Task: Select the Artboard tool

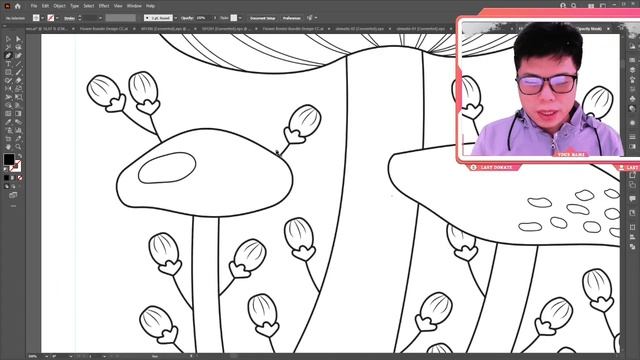Action: click(8, 139)
